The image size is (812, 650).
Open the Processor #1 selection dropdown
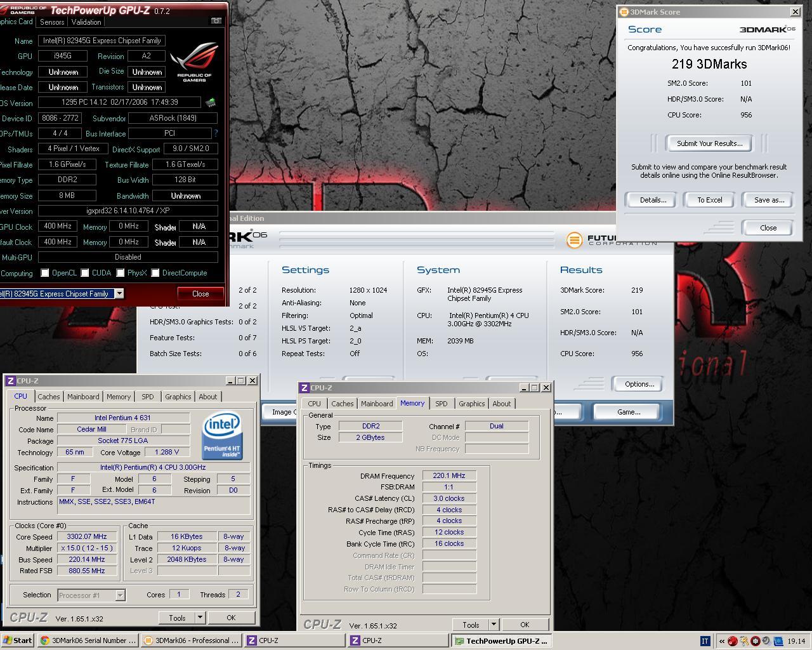point(120,595)
